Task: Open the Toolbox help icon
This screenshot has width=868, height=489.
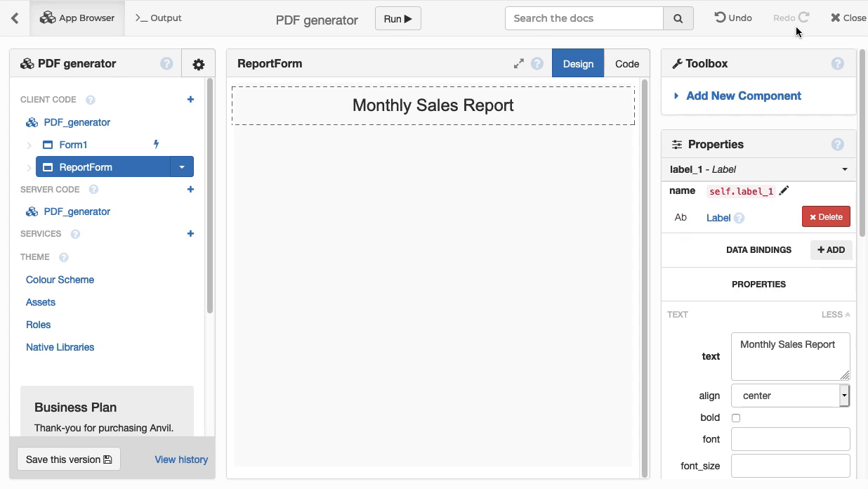Action: [837, 64]
